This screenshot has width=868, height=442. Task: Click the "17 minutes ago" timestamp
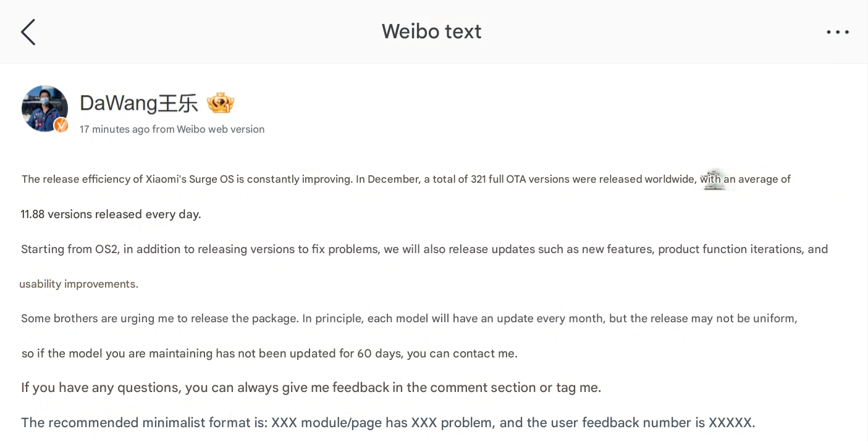(114, 129)
